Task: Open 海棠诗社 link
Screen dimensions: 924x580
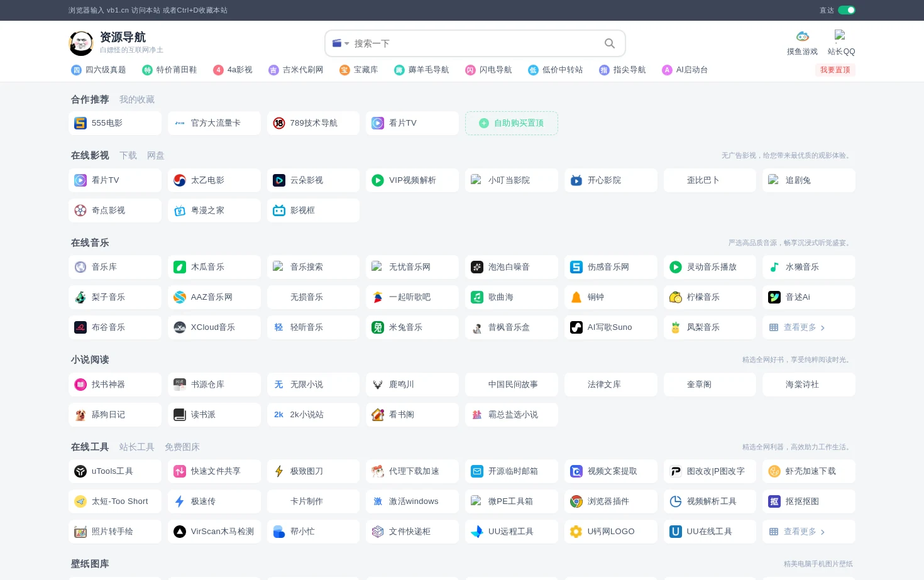Action: (809, 385)
